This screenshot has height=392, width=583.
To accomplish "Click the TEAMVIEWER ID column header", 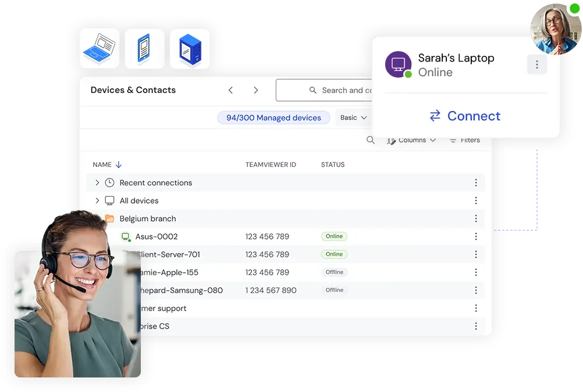I will pyautogui.click(x=271, y=165).
